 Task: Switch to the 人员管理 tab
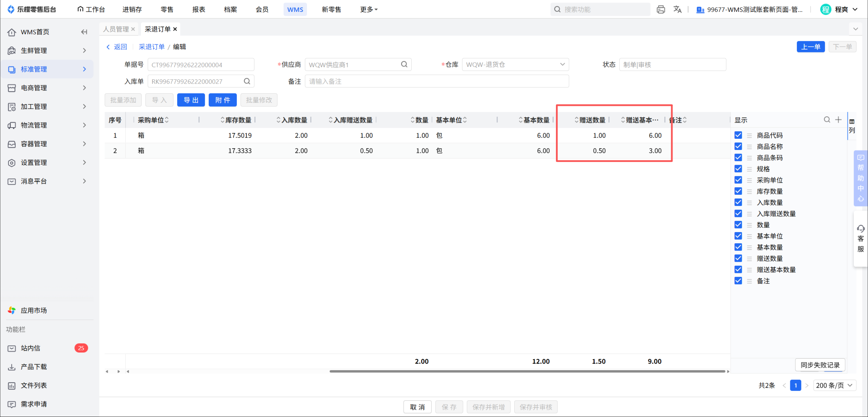[116, 29]
